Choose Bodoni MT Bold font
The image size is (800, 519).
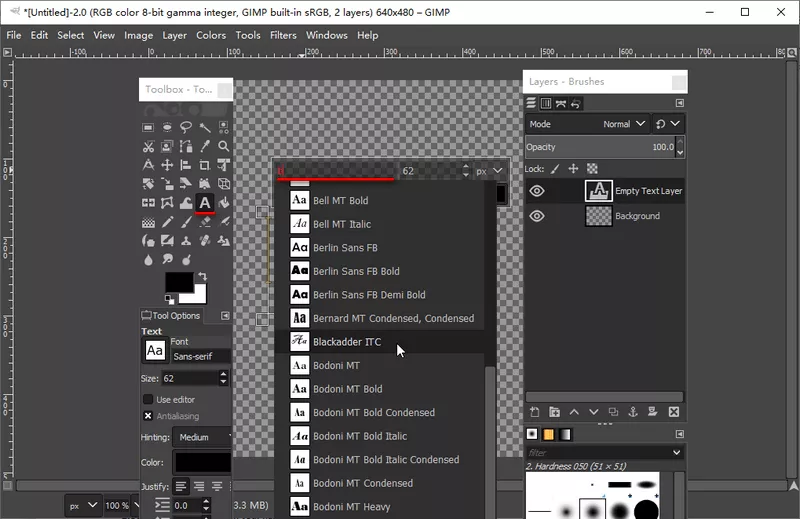click(347, 389)
